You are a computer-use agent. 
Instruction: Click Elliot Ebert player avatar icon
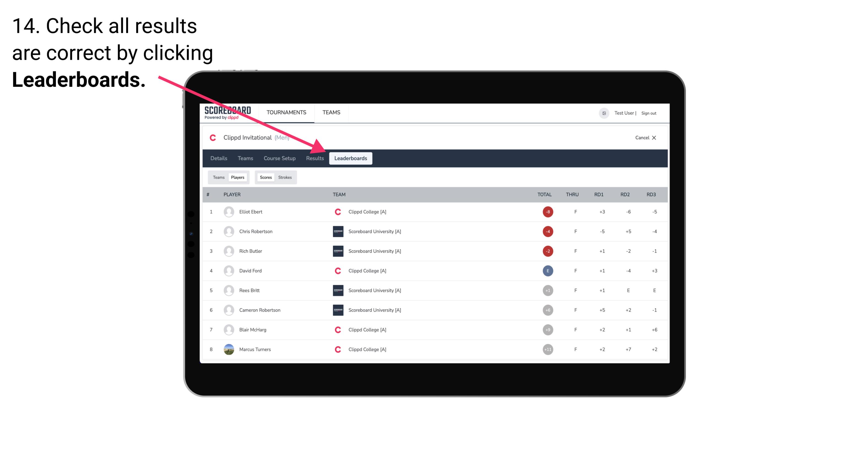pyautogui.click(x=228, y=212)
